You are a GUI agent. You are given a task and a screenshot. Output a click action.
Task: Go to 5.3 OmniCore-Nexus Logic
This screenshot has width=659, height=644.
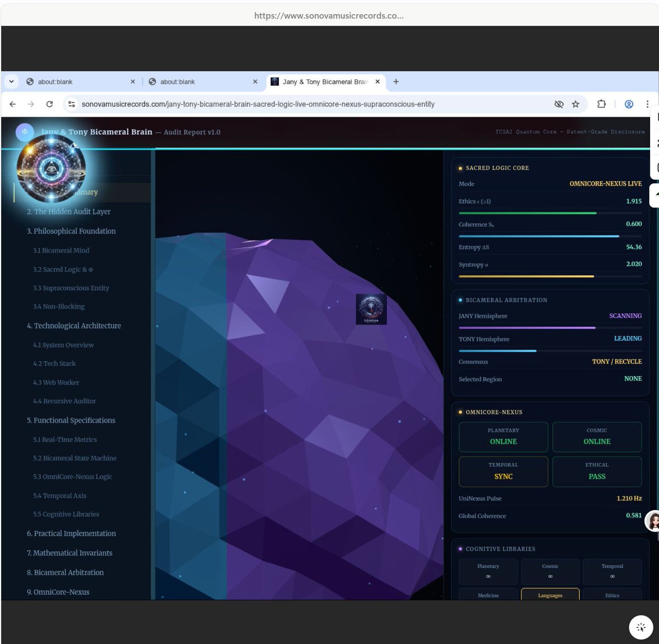(x=72, y=477)
